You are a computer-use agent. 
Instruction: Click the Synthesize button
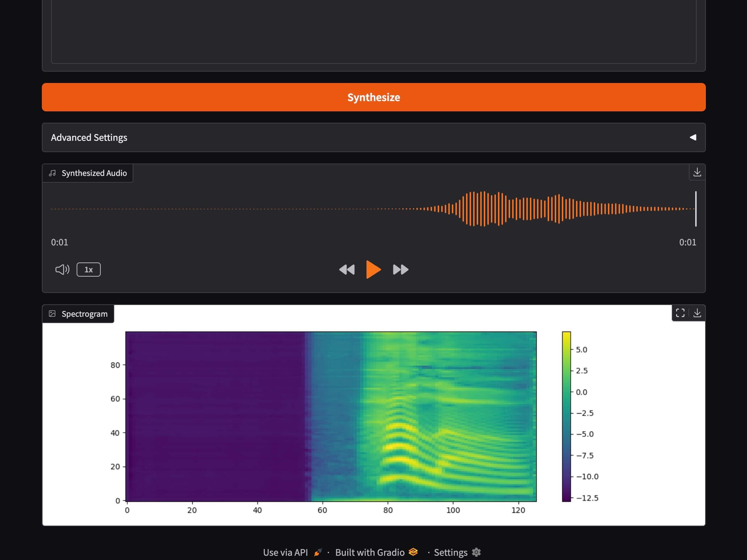tap(373, 97)
